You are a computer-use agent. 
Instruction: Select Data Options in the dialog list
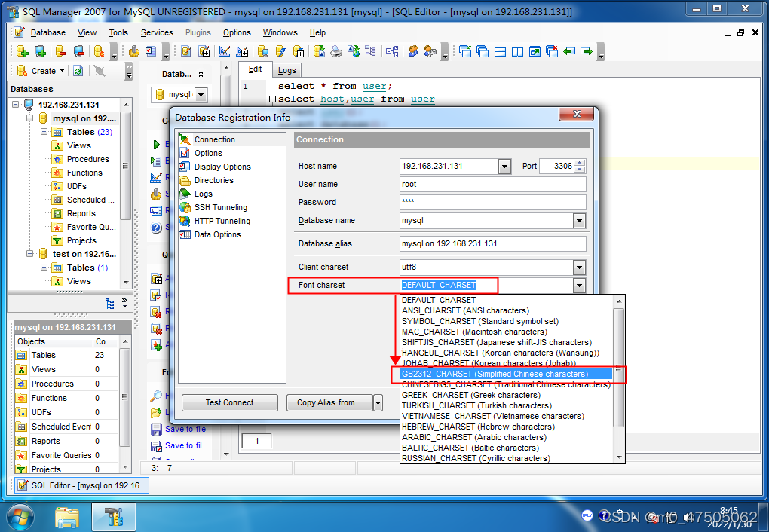tap(217, 234)
